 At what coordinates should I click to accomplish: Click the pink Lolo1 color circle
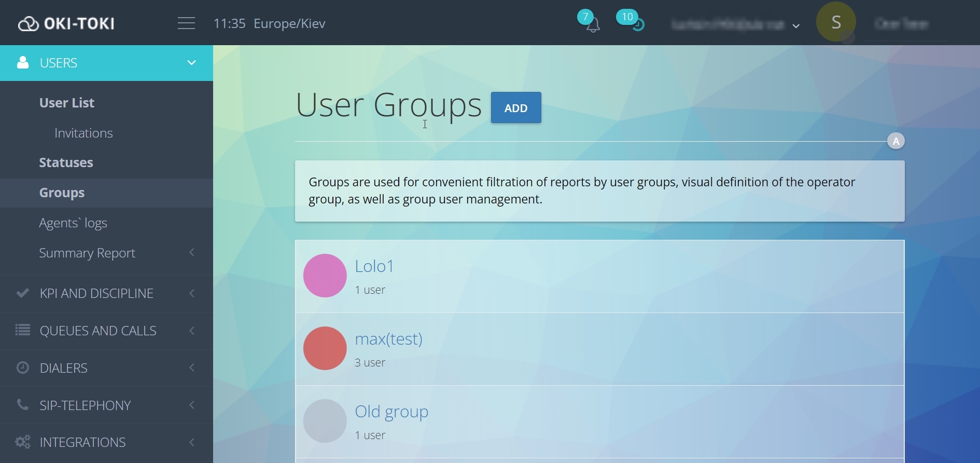[x=325, y=276]
